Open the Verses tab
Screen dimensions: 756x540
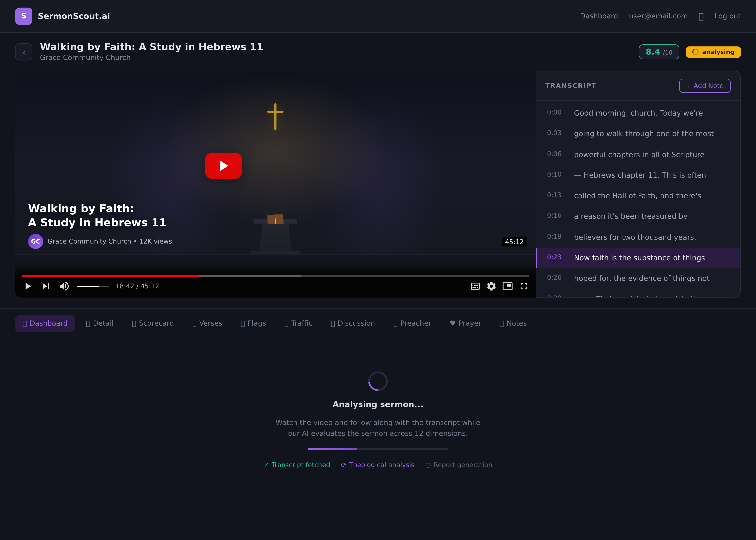pos(207,323)
